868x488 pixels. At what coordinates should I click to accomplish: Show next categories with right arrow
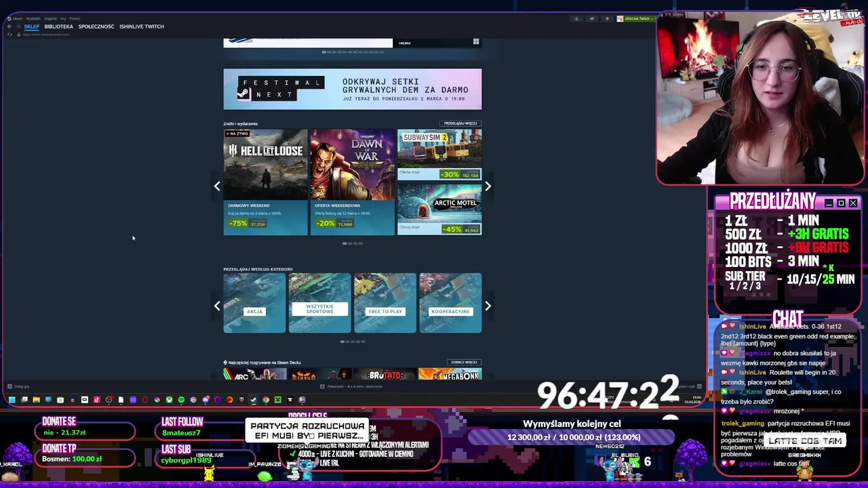[x=488, y=306]
